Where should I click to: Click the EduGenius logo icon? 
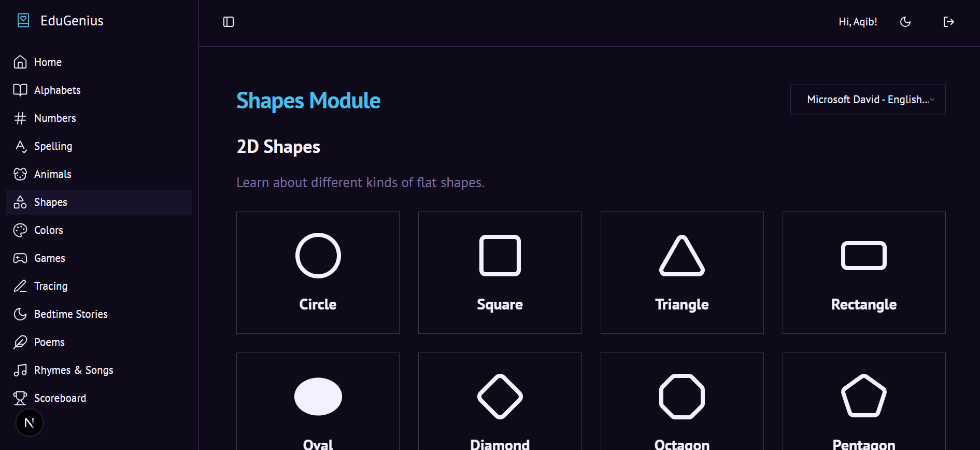click(23, 21)
